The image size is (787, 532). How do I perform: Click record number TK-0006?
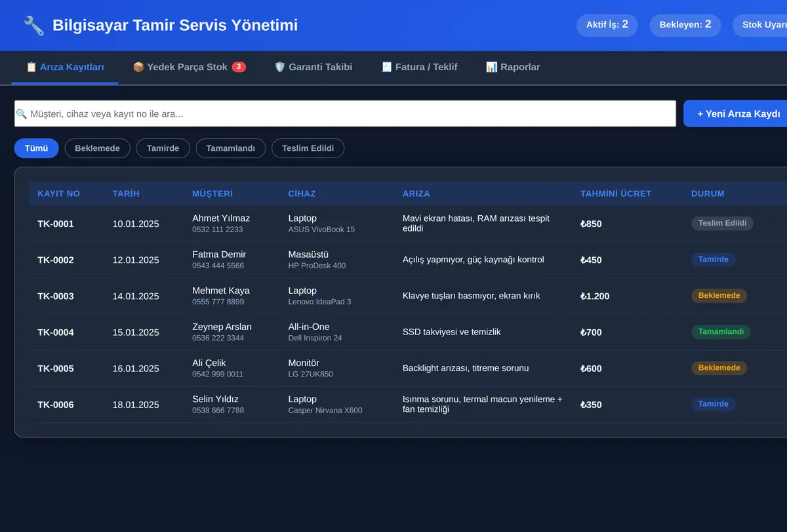56,405
